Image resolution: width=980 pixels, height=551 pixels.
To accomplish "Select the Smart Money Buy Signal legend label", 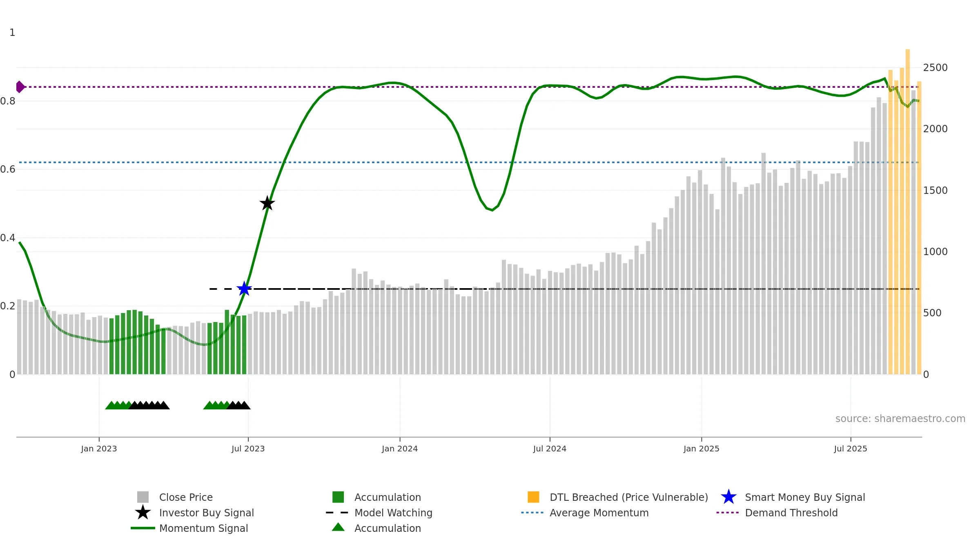I will point(805,497).
